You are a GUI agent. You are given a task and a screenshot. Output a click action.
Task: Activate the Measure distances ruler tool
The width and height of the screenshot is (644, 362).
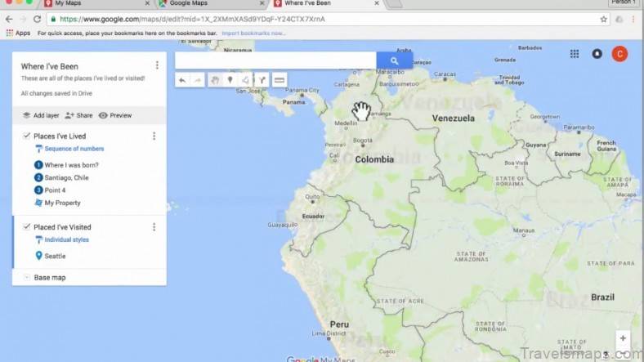tap(280, 80)
